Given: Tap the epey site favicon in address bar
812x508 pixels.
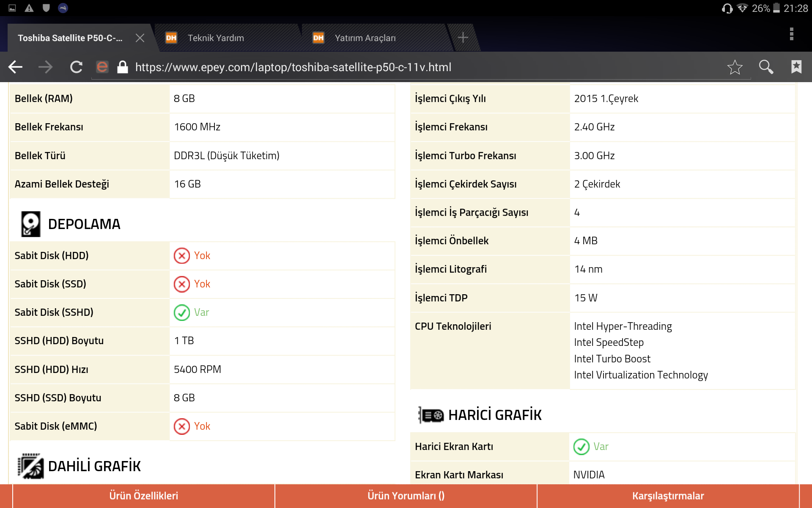Looking at the screenshot, I should (102, 67).
